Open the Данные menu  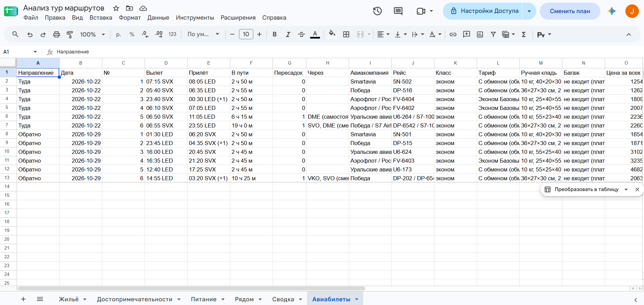click(x=158, y=18)
